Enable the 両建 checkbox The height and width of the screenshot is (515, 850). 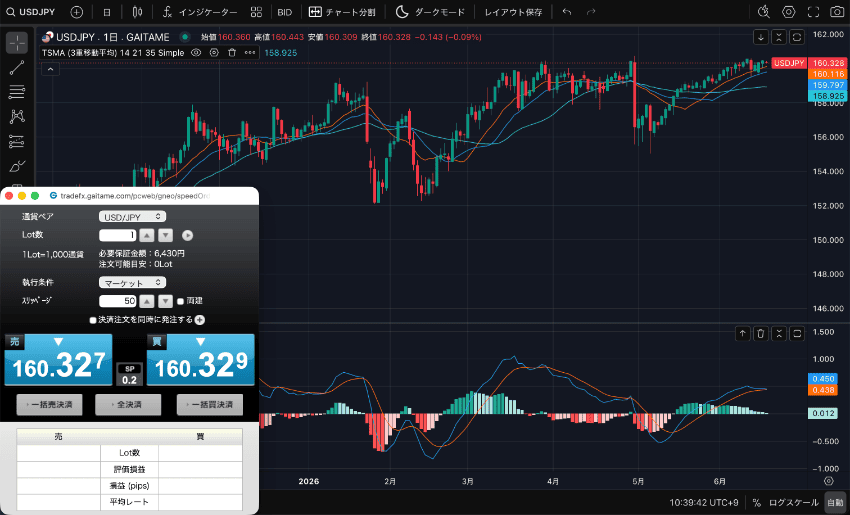pyautogui.click(x=181, y=301)
